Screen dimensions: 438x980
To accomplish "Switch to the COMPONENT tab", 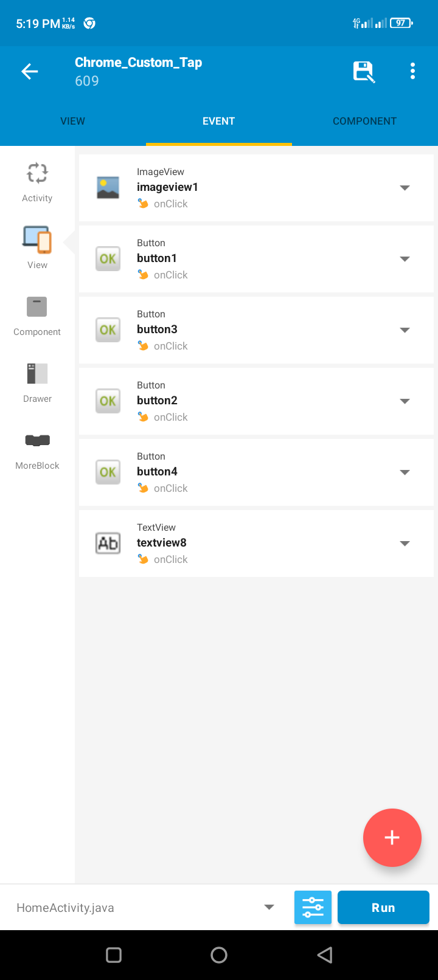I will [364, 121].
